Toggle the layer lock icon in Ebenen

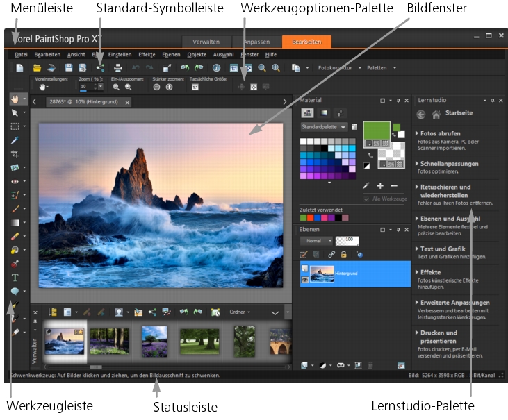(x=343, y=255)
